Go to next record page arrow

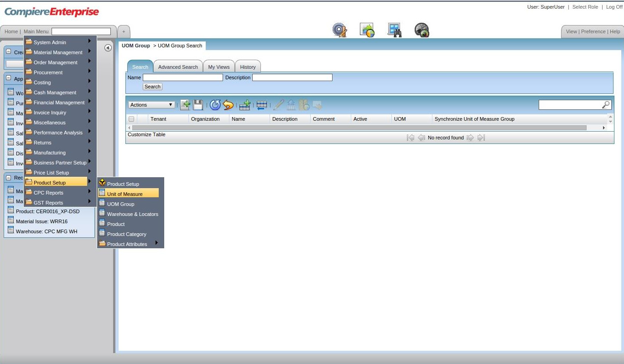point(470,138)
